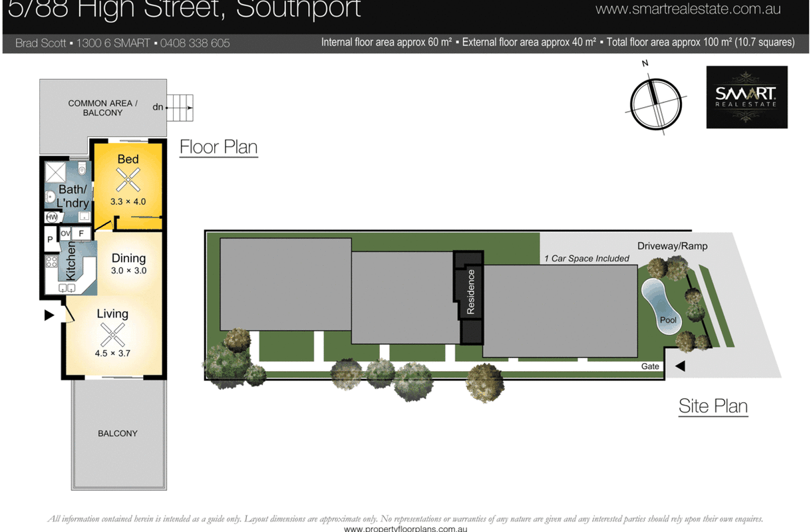Screen dimensions: 811x532
Task: Click the Floor Plan heading
Action: (x=218, y=147)
